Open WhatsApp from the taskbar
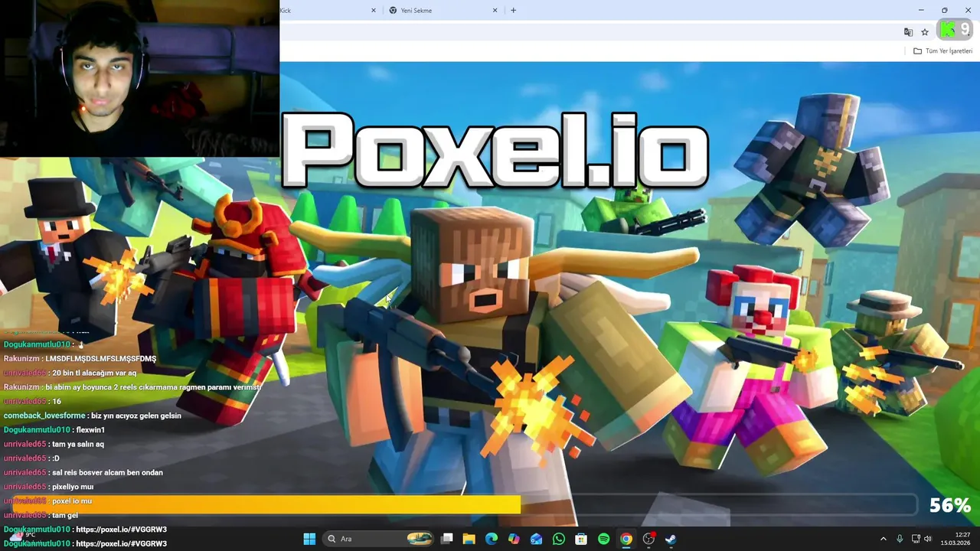 click(559, 539)
